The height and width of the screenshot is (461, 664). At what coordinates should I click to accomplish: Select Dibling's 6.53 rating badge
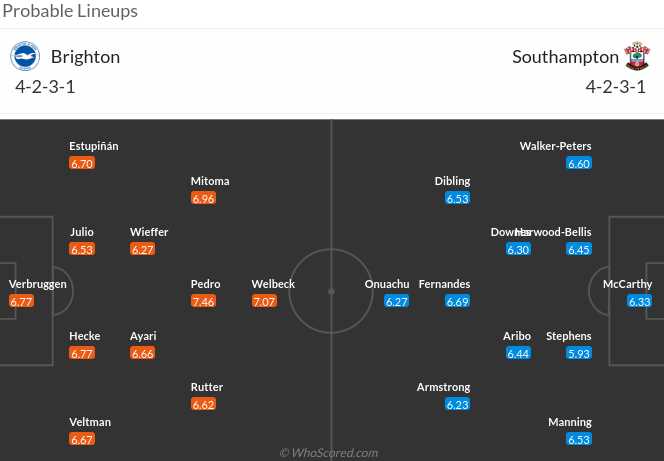point(458,198)
